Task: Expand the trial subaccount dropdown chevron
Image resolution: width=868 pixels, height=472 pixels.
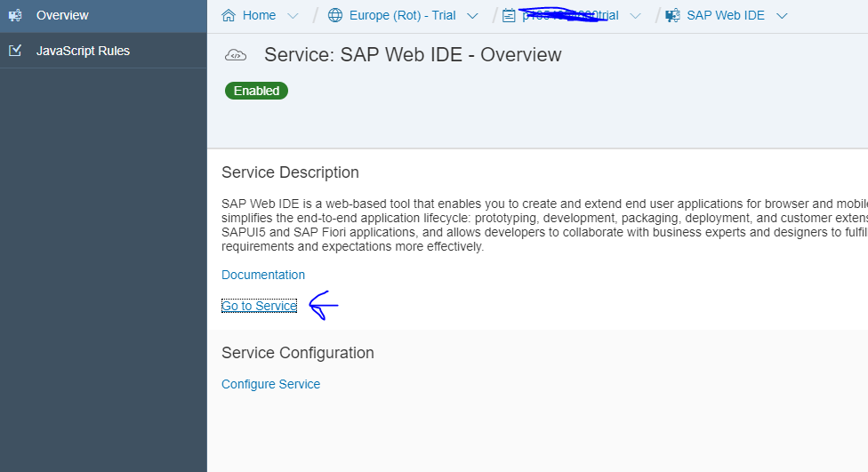Action: click(635, 15)
